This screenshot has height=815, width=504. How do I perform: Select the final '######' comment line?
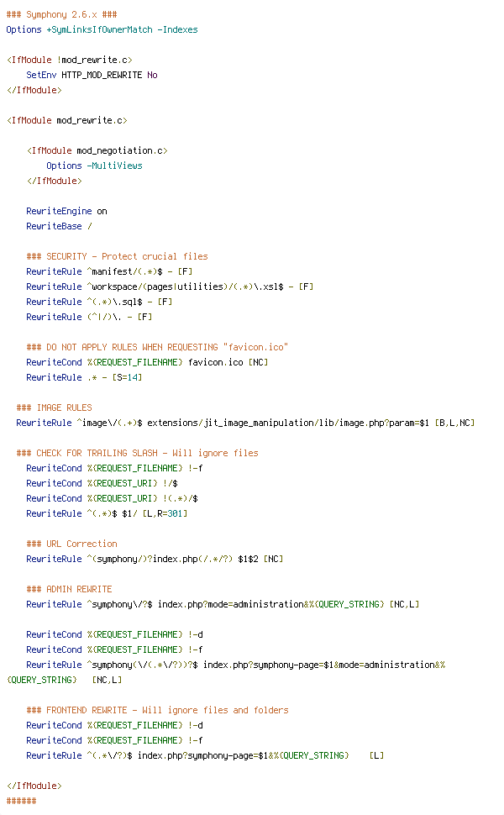[x=21, y=801]
